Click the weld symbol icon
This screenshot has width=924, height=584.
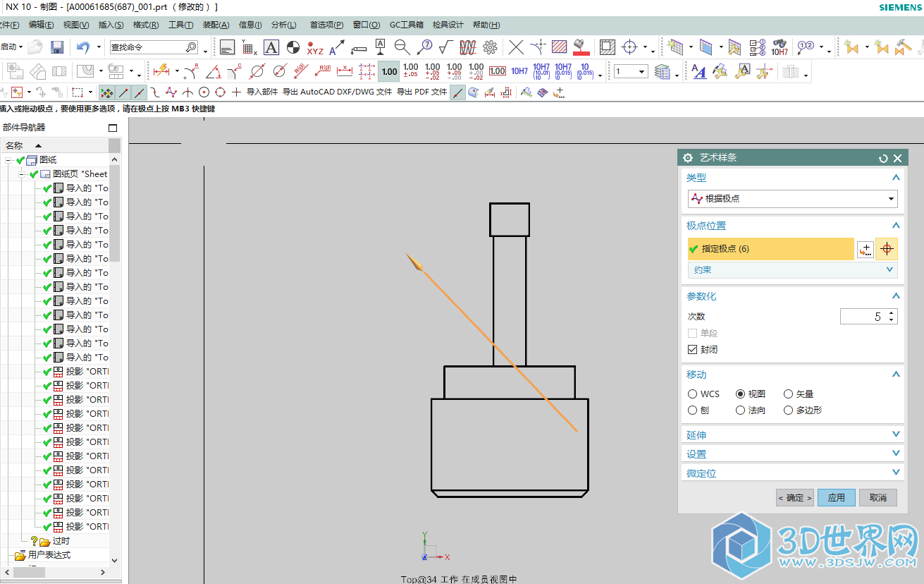(x=468, y=47)
